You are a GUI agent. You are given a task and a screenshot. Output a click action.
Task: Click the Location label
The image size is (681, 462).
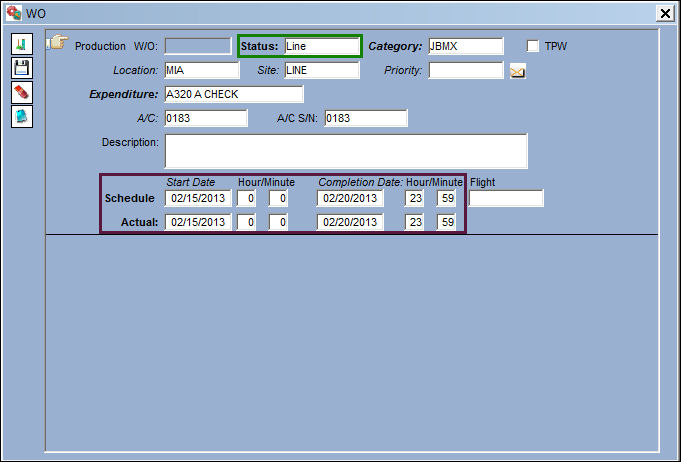pos(136,70)
